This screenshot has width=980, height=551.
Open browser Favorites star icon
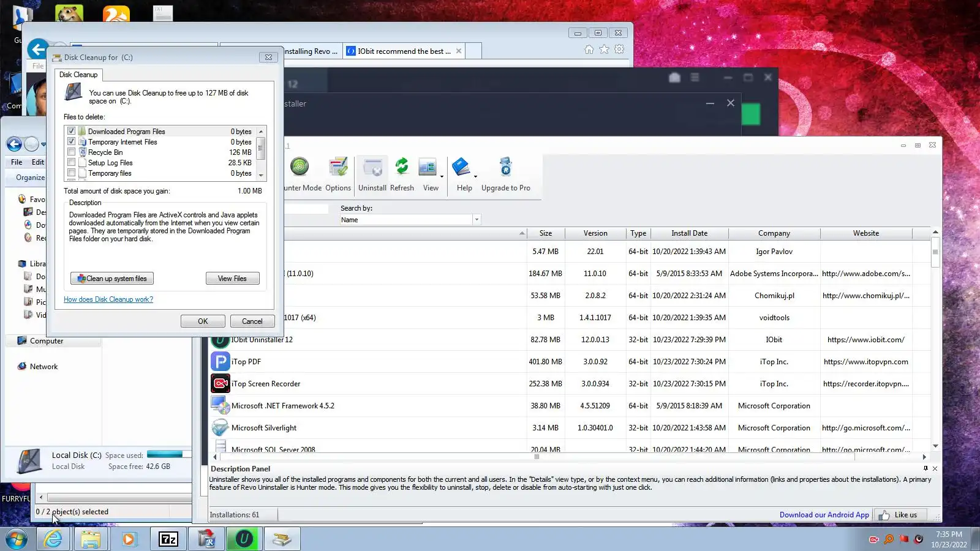point(605,50)
